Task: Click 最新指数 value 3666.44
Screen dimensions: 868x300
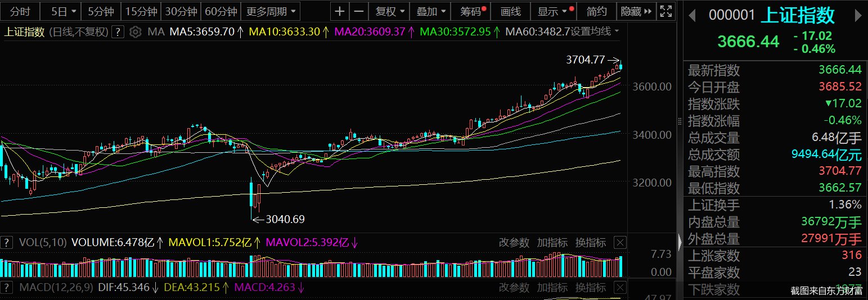Action: 840,70
